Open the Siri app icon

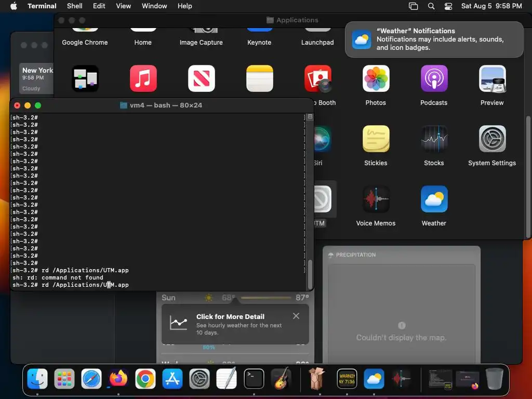coord(323,139)
